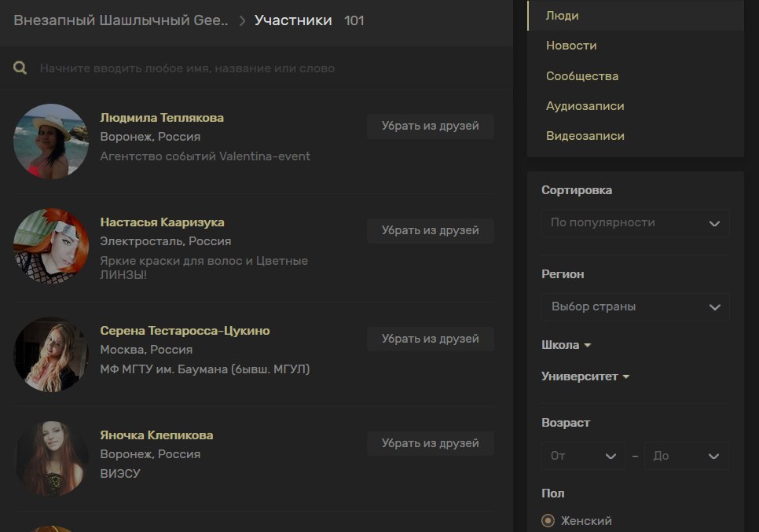
Task: Remove Яночка Клепикова from friends
Action: click(x=430, y=443)
